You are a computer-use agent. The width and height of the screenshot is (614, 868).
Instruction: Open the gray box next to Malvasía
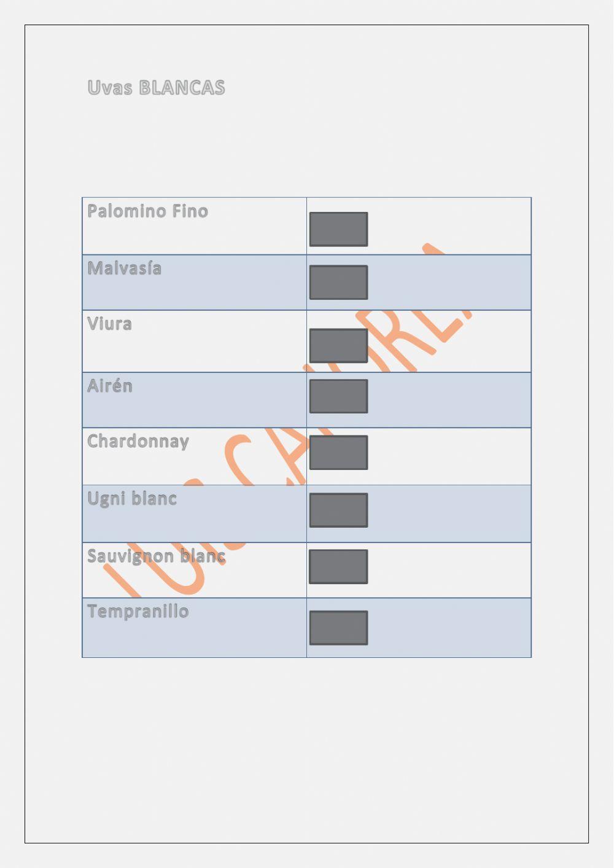[338, 283]
